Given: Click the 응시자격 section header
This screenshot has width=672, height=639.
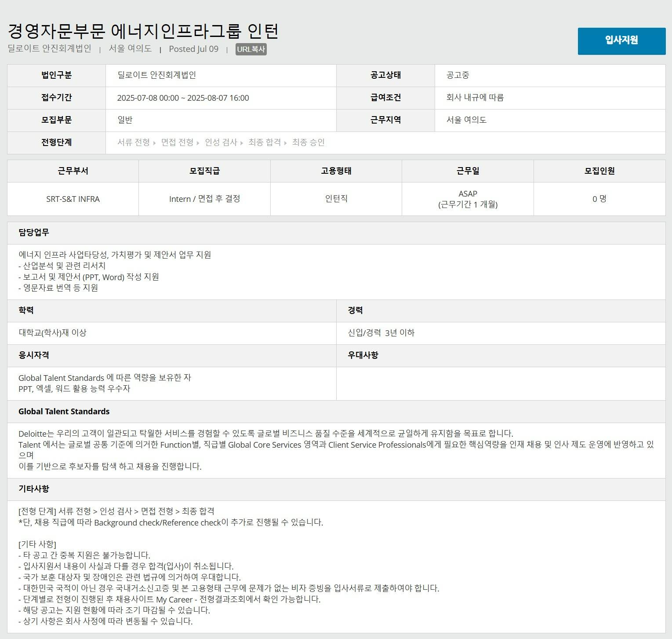Looking at the screenshot, I should tap(172, 356).
